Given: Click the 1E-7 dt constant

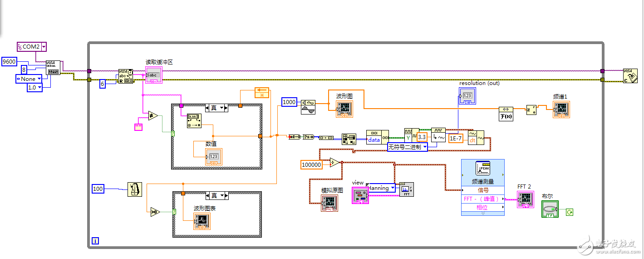Looking at the screenshot, I should [456, 139].
